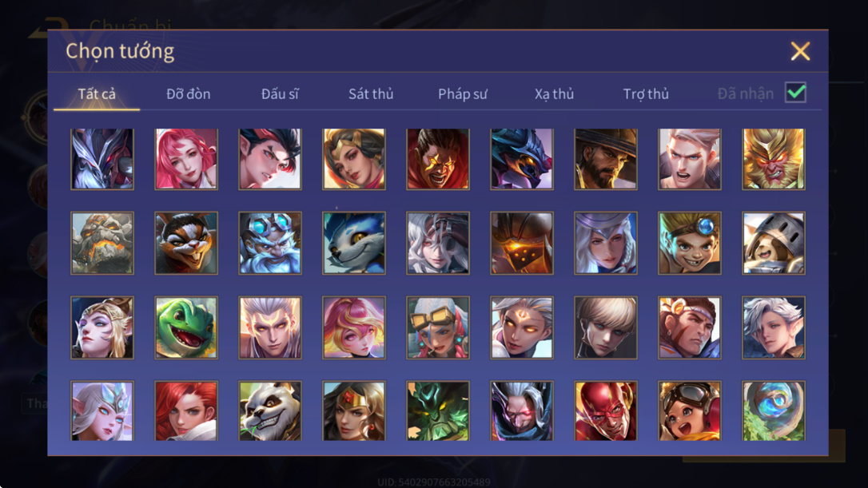
Task: Pick the green tree monster hero portrait
Action: click(438, 411)
